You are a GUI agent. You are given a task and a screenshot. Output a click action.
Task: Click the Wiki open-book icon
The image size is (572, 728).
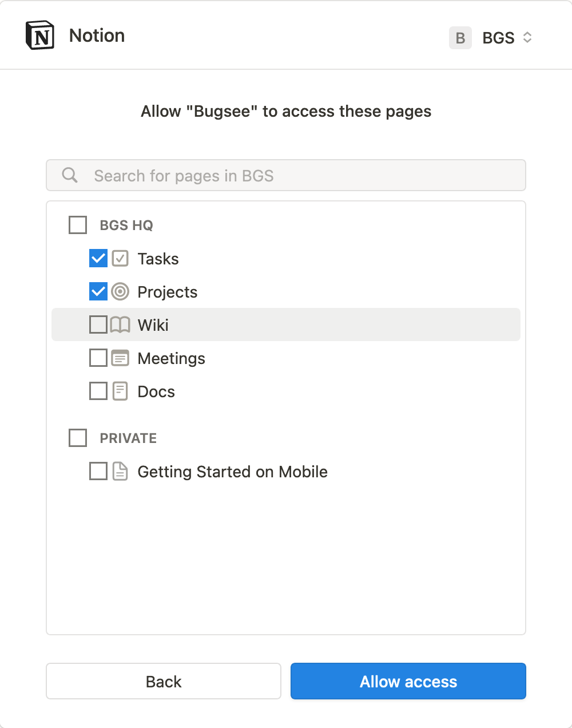point(120,325)
